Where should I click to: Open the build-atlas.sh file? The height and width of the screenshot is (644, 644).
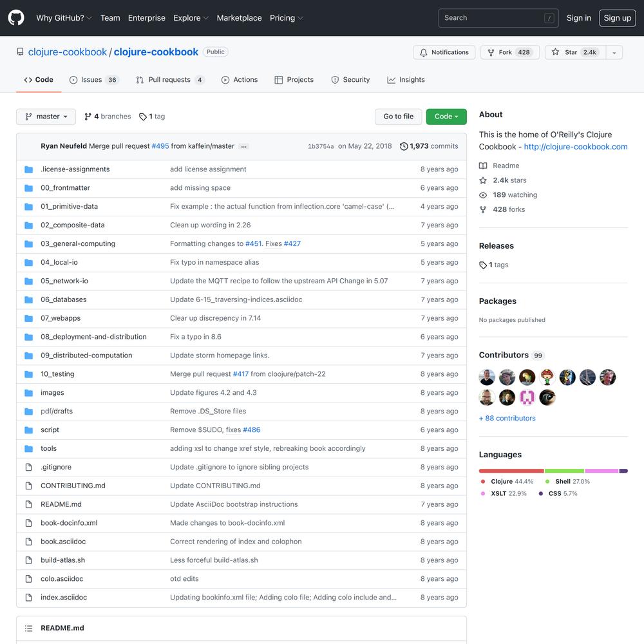click(63, 560)
